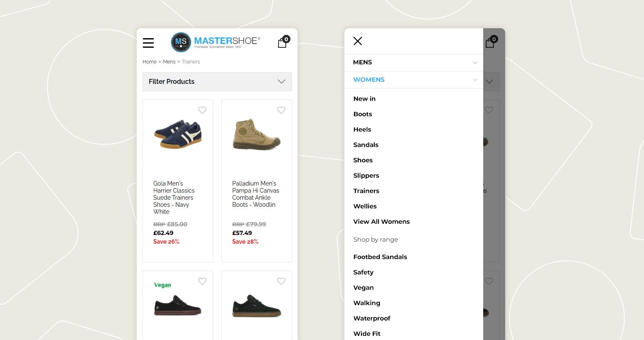Open the shopping bag in left screen

(283, 42)
